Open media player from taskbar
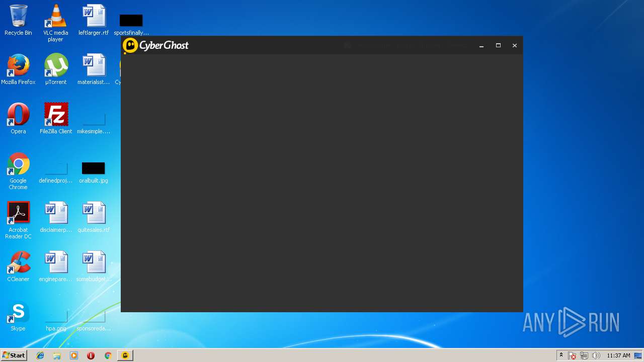The image size is (644, 362). click(x=74, y=355)
